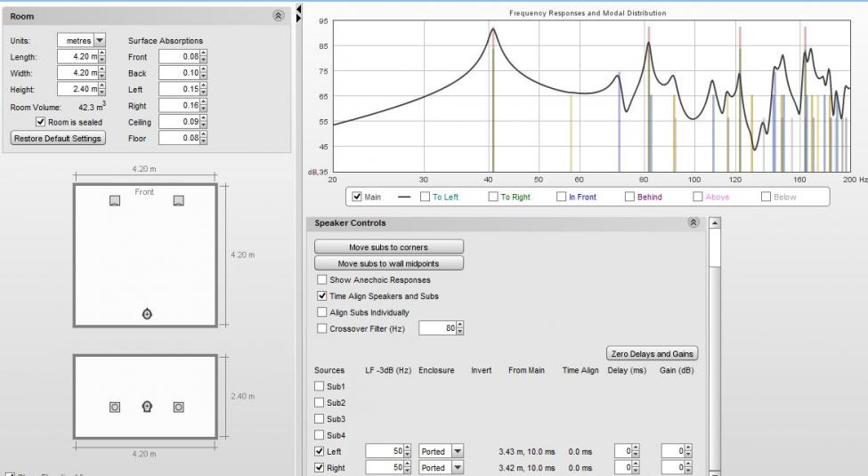Click Zero Delays and Gains button
The width and height of the screenshot is (868, 476).
pos(652,354)
